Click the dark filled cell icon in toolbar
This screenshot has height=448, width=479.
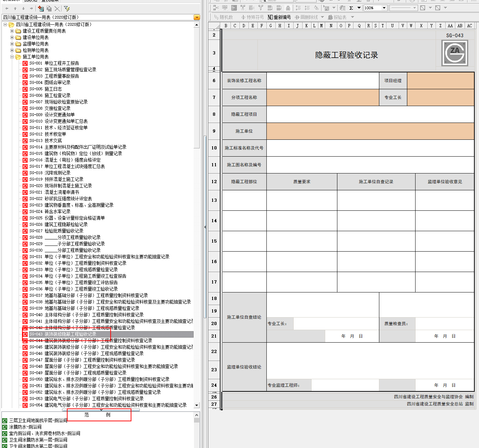[x=234, y=8]
